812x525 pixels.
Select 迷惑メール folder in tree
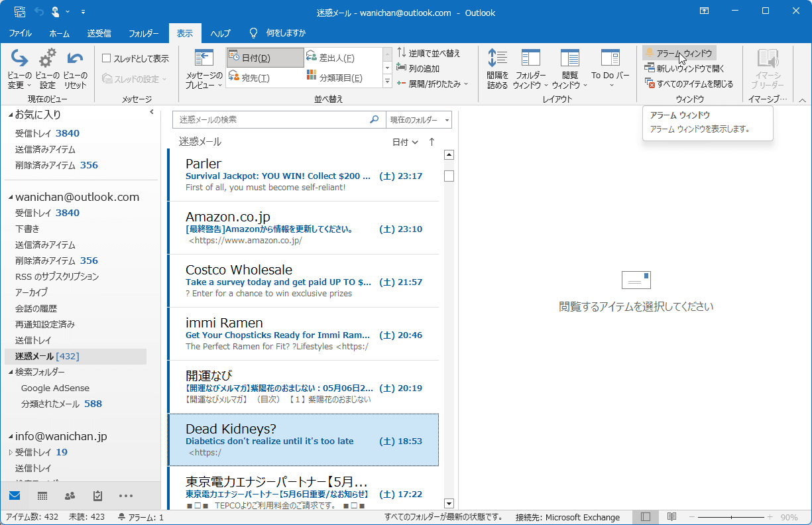pyautogui.click(x=76, y=356)
